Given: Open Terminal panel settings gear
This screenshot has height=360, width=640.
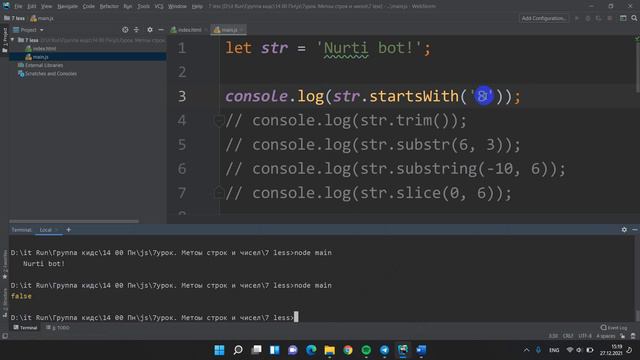Looking at the screenshot, I should (624, 230).
